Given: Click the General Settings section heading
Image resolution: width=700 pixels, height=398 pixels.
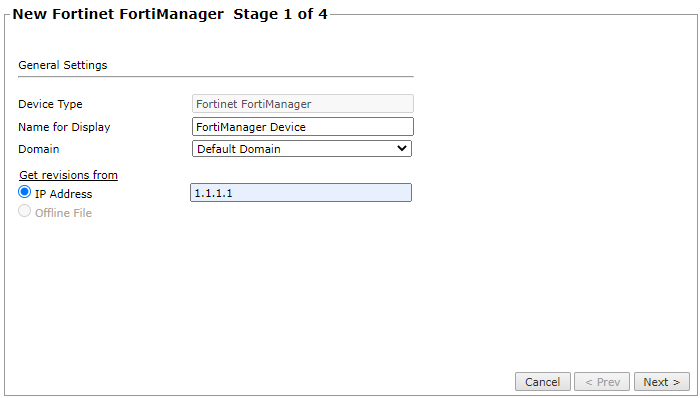Looking at the screenshot, I should point(62,65).
